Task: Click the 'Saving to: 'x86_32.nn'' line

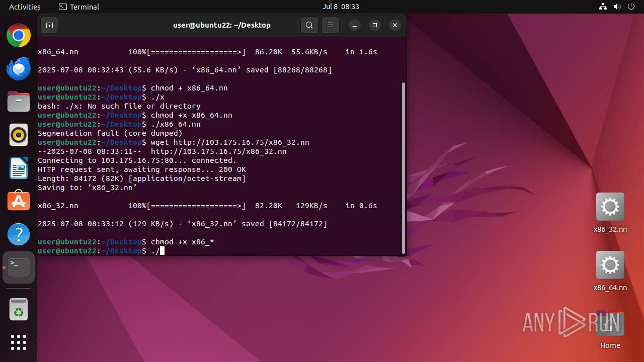Action: tap(88, 188)
